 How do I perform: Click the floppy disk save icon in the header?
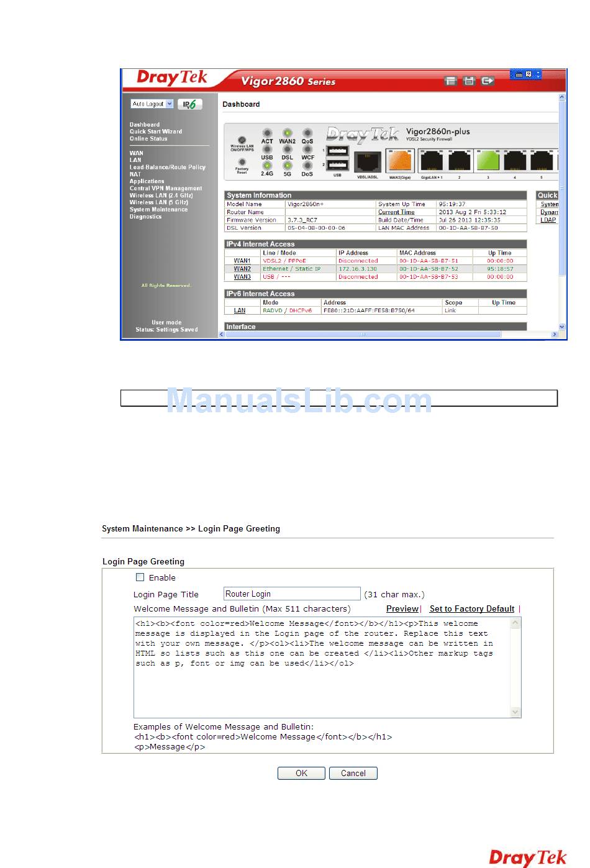click(470, 81)
